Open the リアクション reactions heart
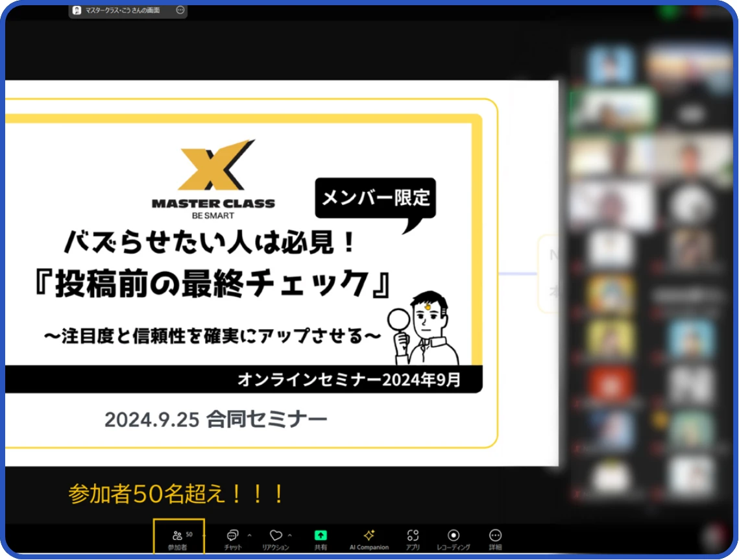 click(276, 540)
